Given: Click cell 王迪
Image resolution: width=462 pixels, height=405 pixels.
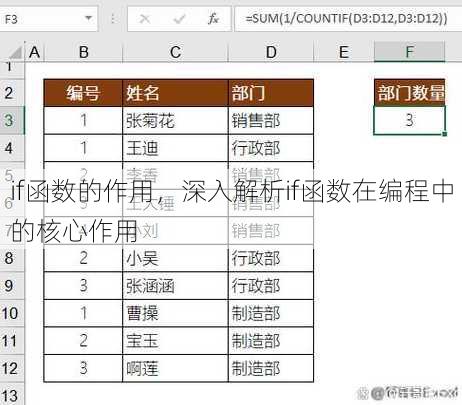Looking at the screenshot, I should [175, 148].
